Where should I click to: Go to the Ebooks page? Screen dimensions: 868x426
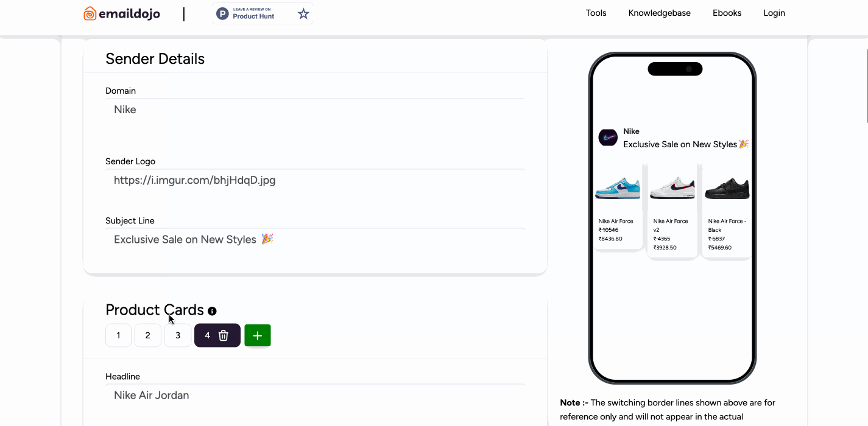point(727,13)
